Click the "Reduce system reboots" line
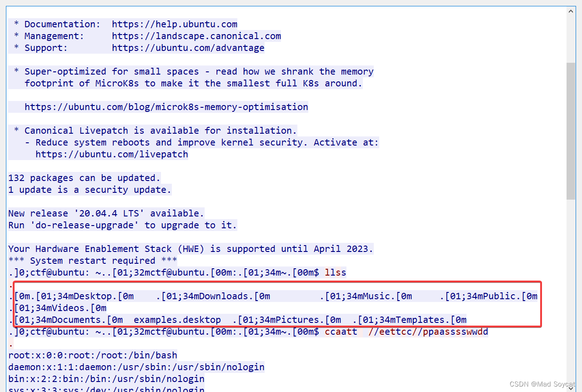Screen dimensions: 582x392 pyautogui.click(x=202, y=142)
